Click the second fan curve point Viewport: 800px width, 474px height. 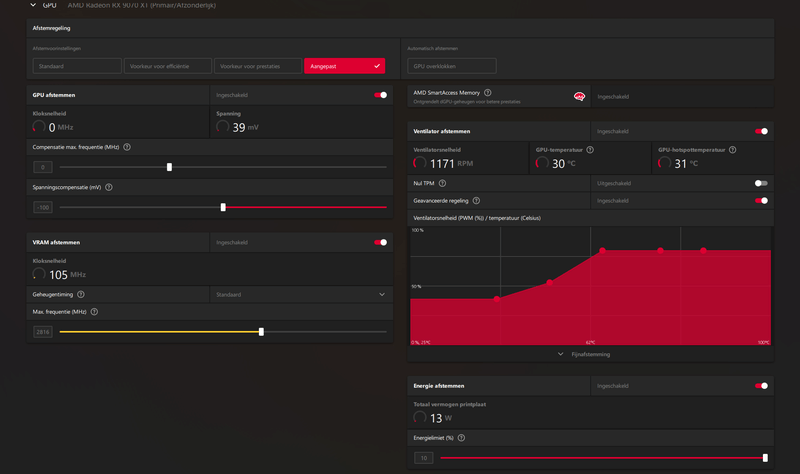coord(549,282)
